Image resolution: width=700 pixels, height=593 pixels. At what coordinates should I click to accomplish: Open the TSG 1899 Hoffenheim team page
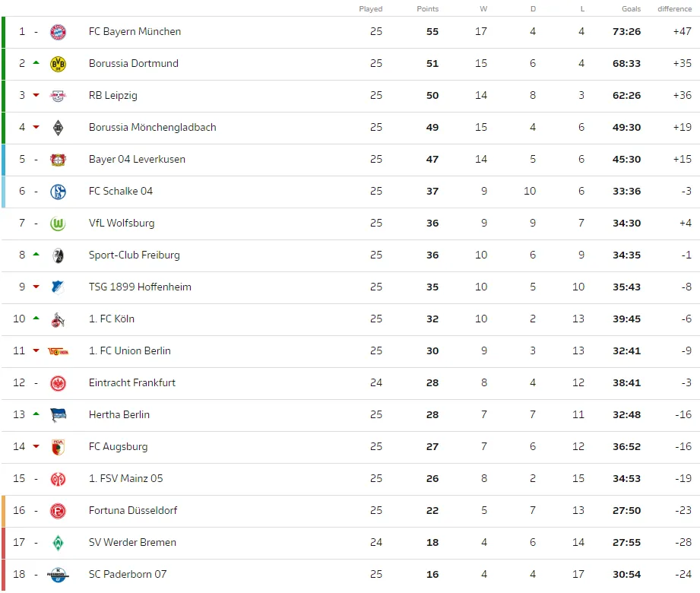pyautogui.click(x=140, y=287)
